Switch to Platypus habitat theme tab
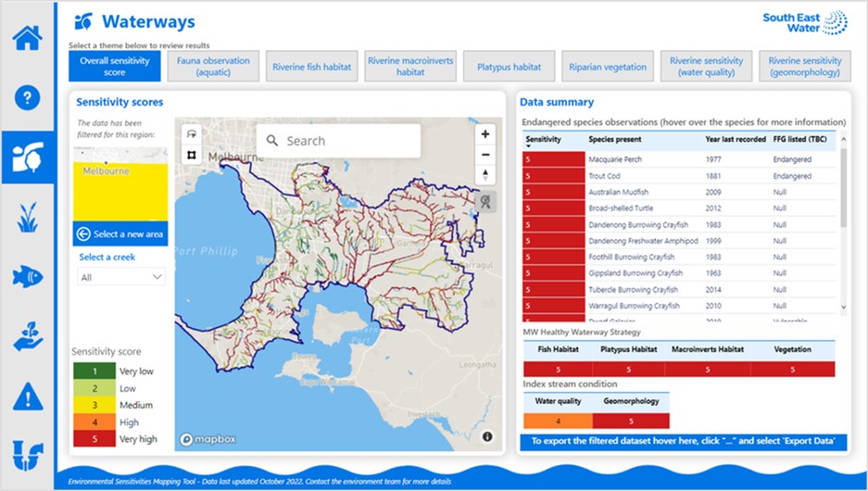The width and height of the screenshot is (868, 491). click(x=509, y=67)
